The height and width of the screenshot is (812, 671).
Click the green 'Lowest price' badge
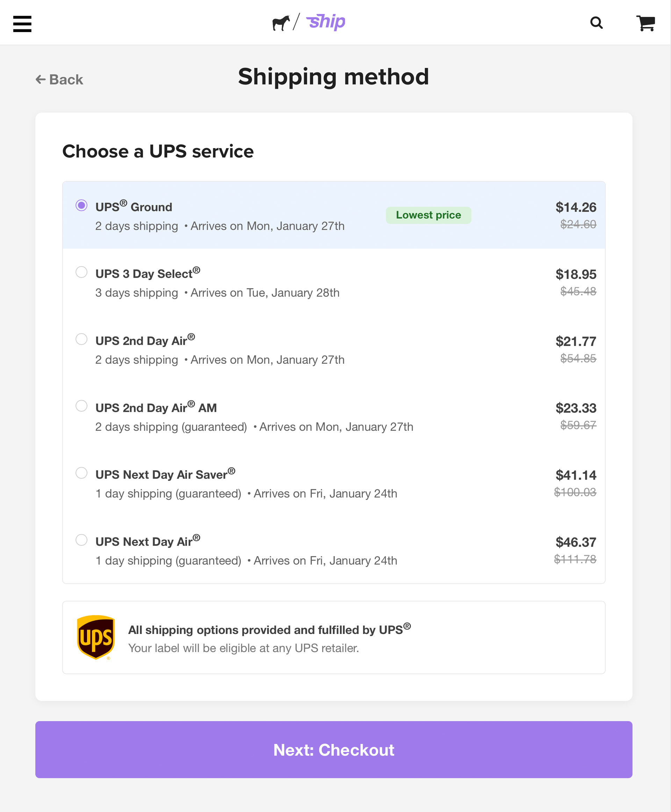(428, 215)
